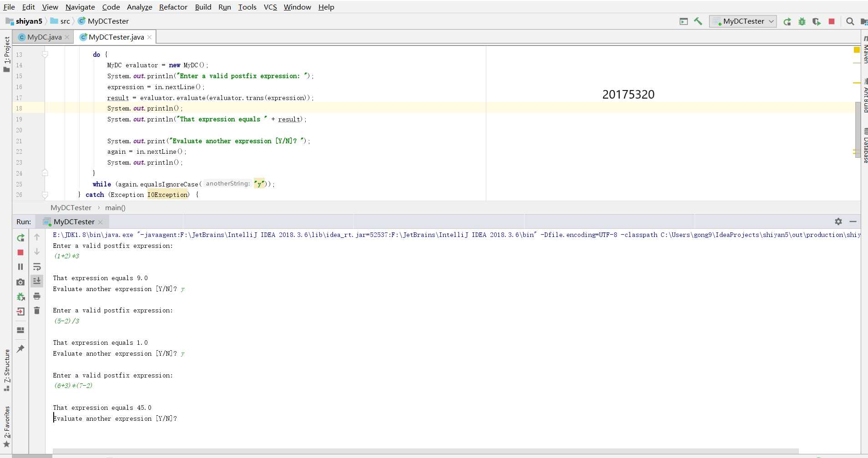This screenshot has width=868, height=458.
Task: Click the MyDCTester editor breadcrumb below code
Action: pyautogui.click(x=71, y=207)
